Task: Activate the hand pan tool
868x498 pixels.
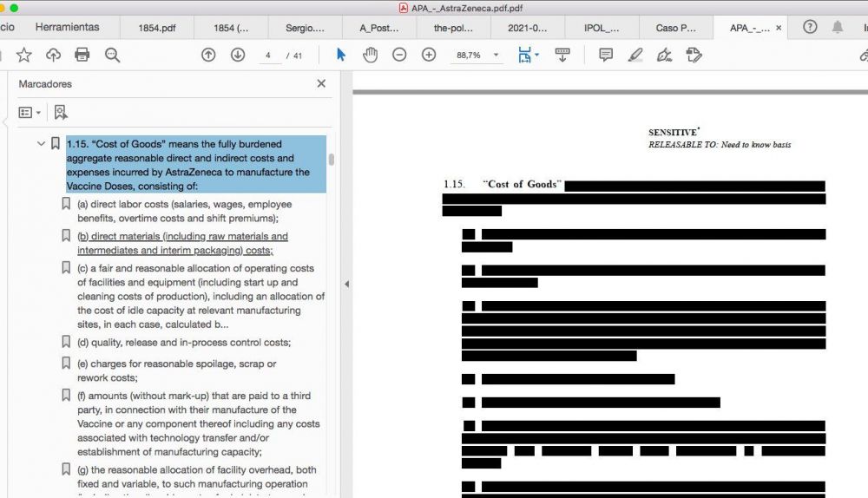Action: point(370,55)
